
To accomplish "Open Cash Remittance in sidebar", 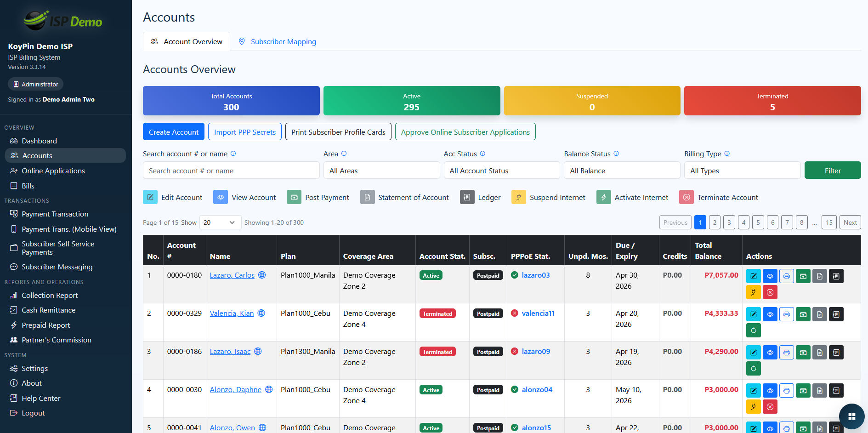I will pos(65,310).
